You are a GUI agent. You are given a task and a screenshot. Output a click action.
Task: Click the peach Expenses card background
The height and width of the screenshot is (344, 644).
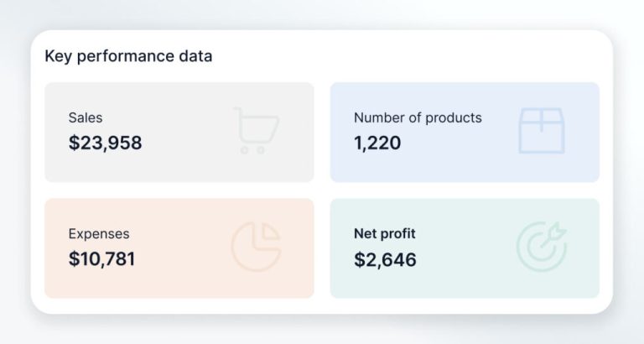[x=184, y=284]
